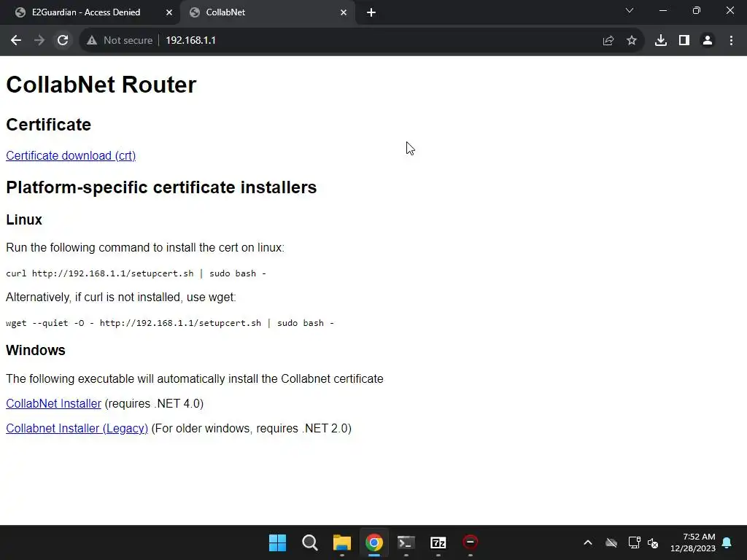Viewport: 747px width, 560px height.
Task: Open taskbar Search
Action: coord(309,542)
